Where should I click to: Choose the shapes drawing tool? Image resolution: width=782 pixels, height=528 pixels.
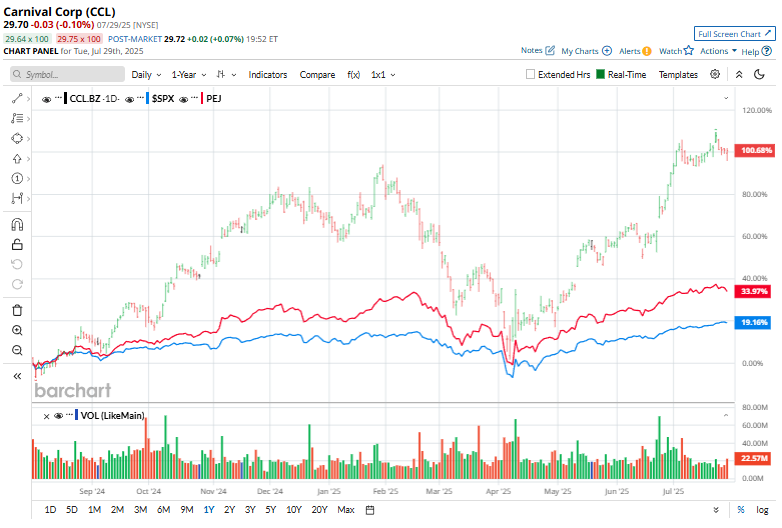coord(17,139)
